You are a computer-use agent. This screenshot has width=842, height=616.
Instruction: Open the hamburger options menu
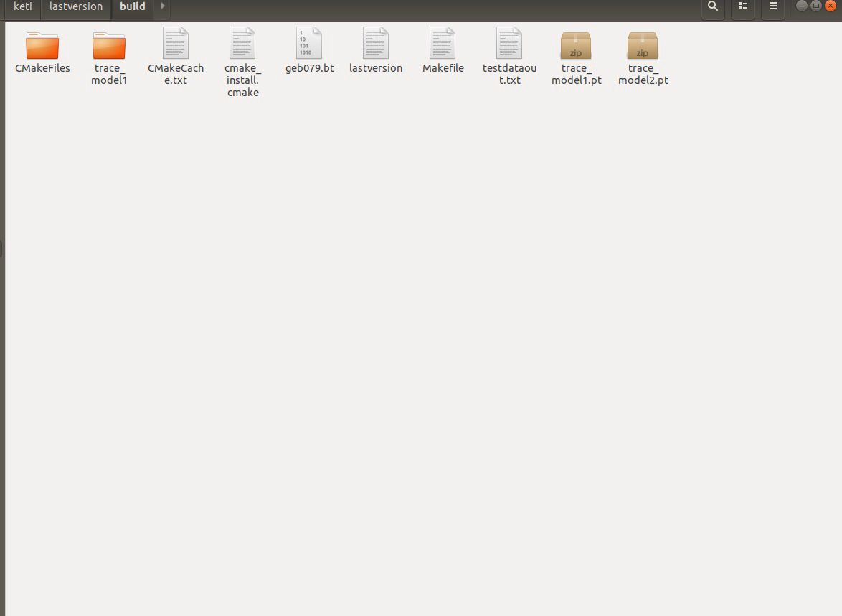tap(772, 6)
